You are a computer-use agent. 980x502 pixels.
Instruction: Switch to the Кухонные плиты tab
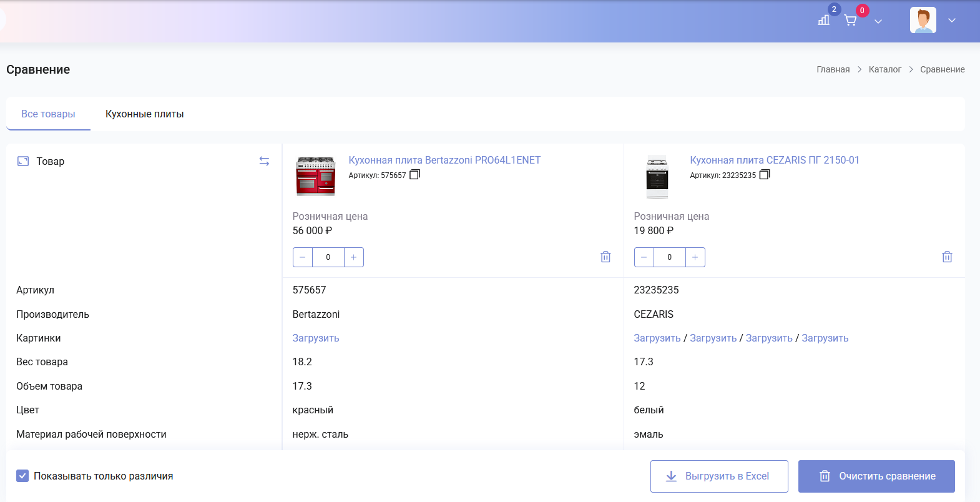145,114
